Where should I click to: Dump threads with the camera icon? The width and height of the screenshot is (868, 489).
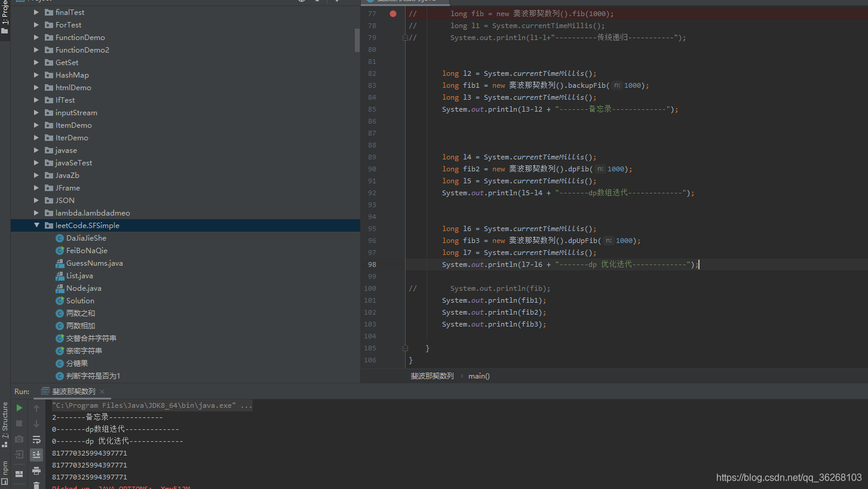coord(19,439)
